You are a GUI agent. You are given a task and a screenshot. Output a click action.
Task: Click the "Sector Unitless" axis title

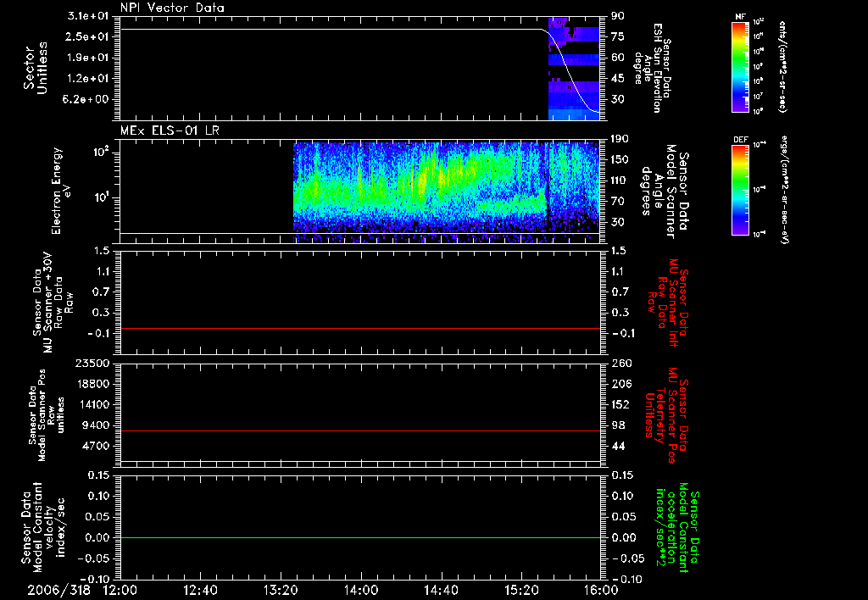pyautogui.click(x=36, y=68)
